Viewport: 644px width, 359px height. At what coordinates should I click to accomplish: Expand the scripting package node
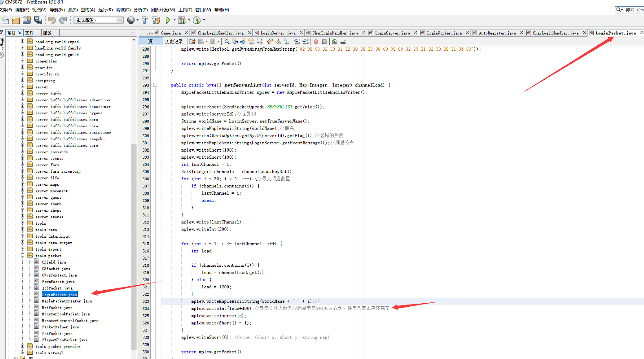pyautogui.click(x=23, y=80)
